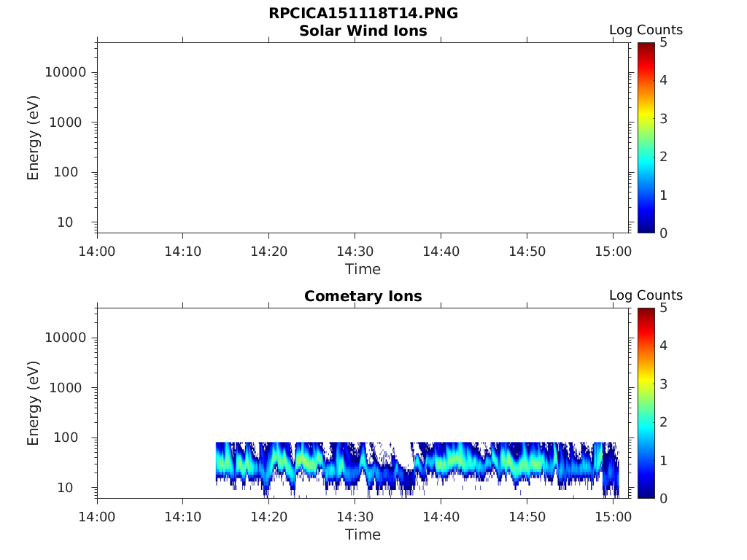Click the 14:10 tick label on bottom plot
This screenshot has width=747, height=560.
(x=183, y=517)
